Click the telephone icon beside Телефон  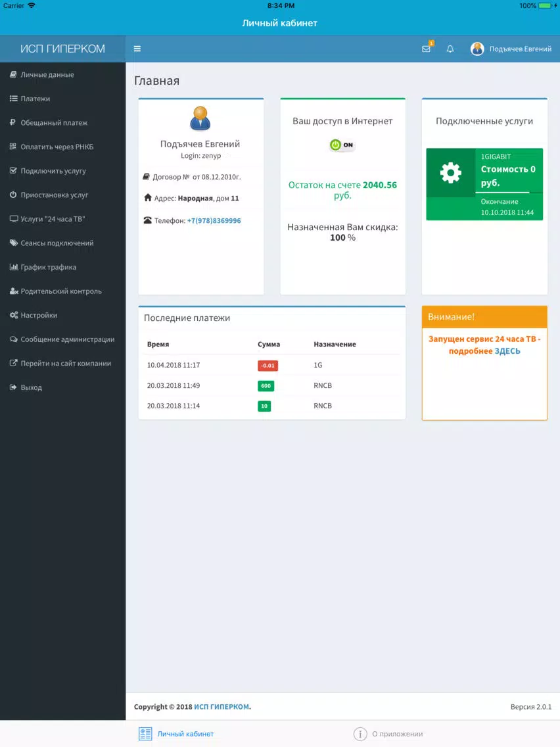pyautogui.click(x=148, y=220)
